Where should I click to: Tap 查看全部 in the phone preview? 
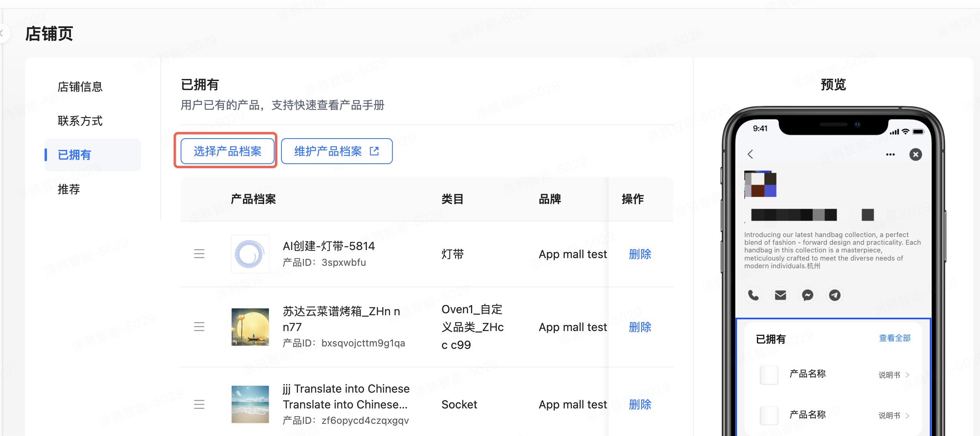(895, 338)
